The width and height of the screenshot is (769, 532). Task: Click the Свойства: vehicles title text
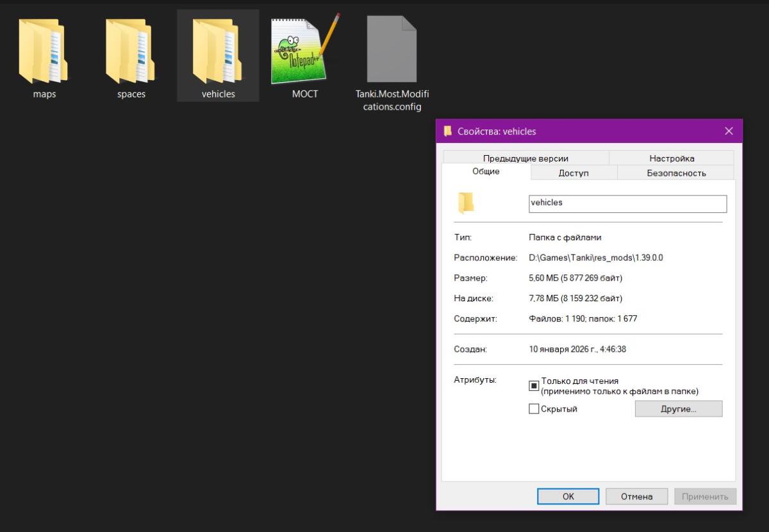coord(497,131)
